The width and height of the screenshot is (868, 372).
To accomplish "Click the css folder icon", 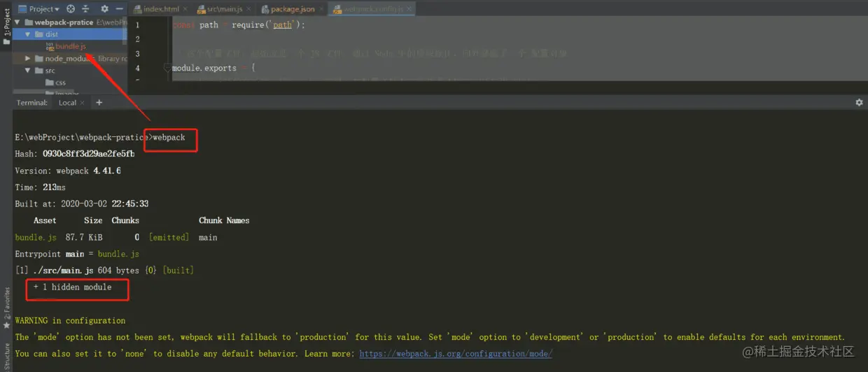I will click(x=50, y=83).
